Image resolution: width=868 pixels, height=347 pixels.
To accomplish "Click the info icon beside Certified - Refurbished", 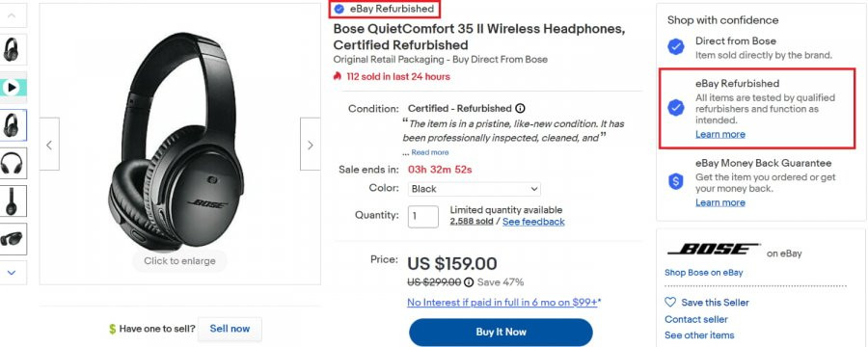I will coord(520,109).
